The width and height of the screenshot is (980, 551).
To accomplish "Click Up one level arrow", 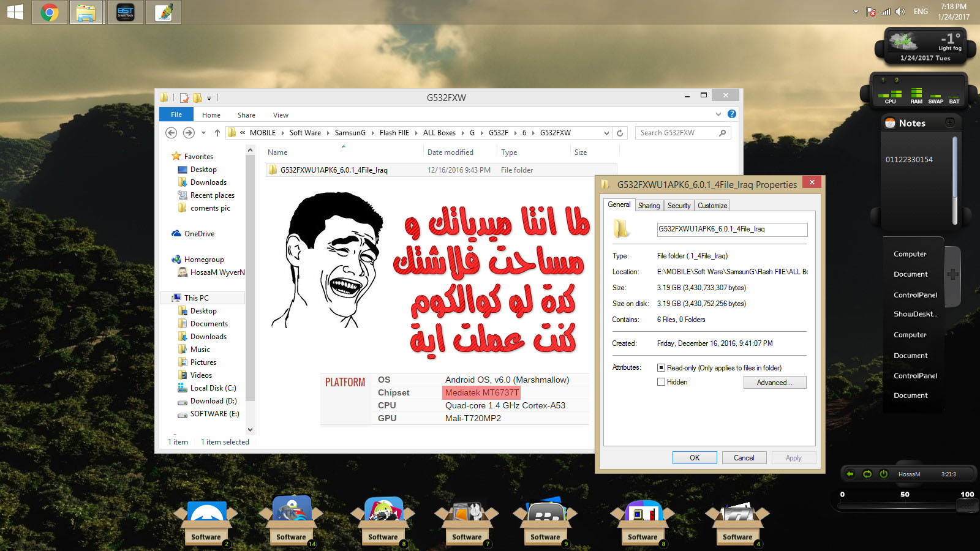I will point(217,133).
